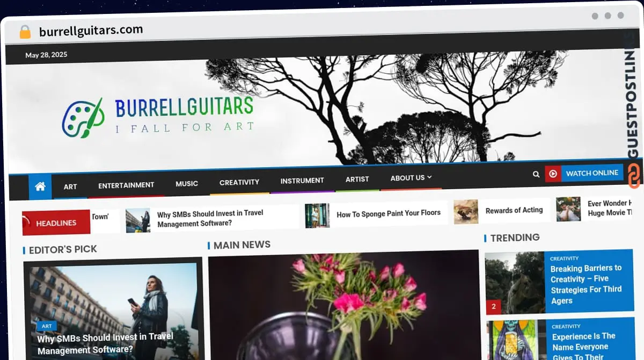644x360 pixels.
Task: Click thumbnail beside the travel management headline
Action: (138, 220)
